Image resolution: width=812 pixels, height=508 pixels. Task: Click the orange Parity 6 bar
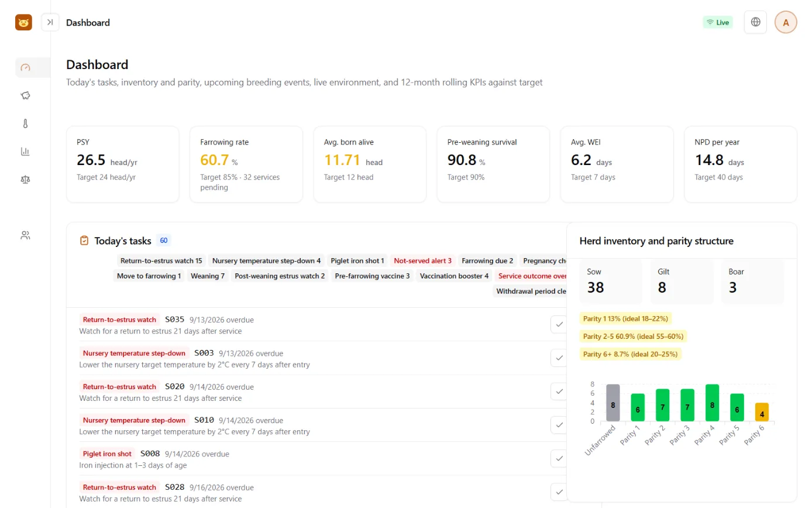[762, 412]
